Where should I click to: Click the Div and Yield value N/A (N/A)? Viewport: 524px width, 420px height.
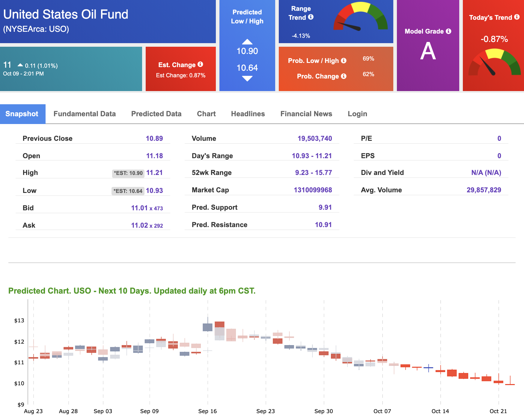point(486,173)
